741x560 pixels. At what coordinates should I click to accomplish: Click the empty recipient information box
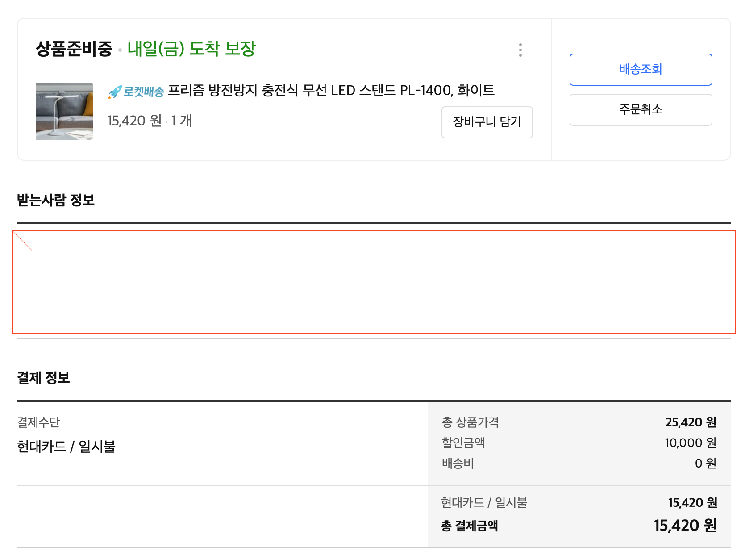(374, 282)
